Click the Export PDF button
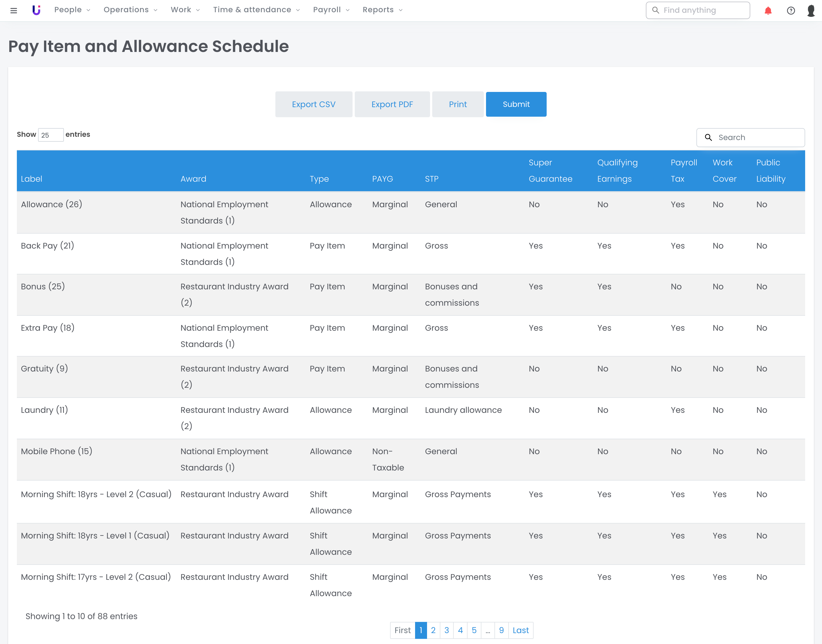 pyautogui.click(x=392, y=104)
